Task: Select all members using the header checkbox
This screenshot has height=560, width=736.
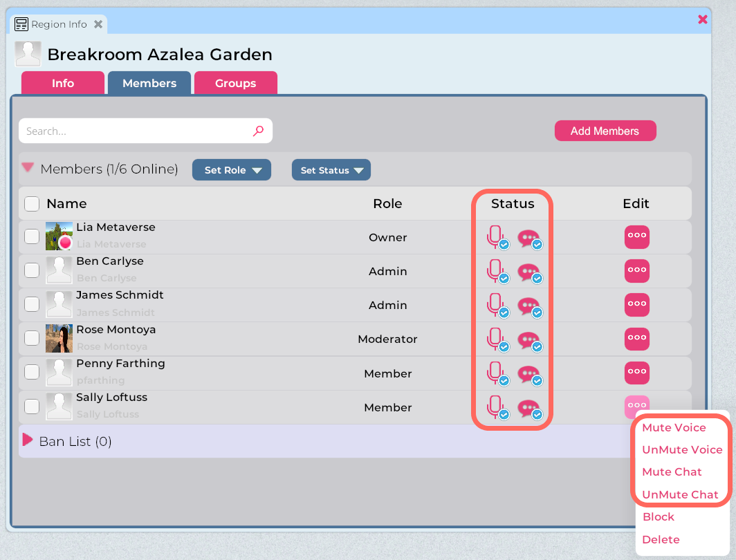Action: 31,203
